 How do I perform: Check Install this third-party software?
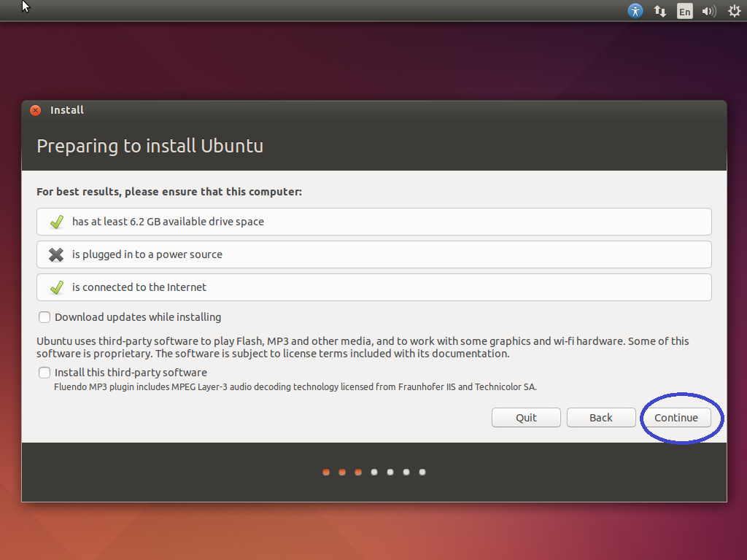44,373
